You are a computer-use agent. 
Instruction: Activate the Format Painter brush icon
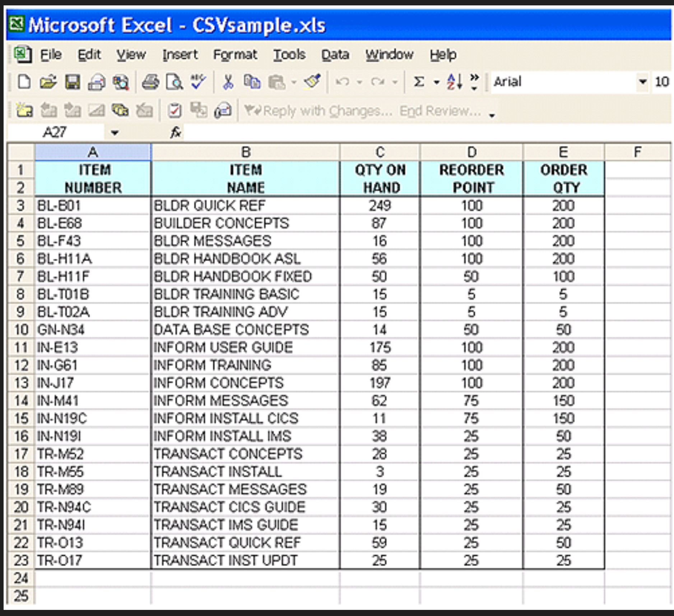click(312, 82)
